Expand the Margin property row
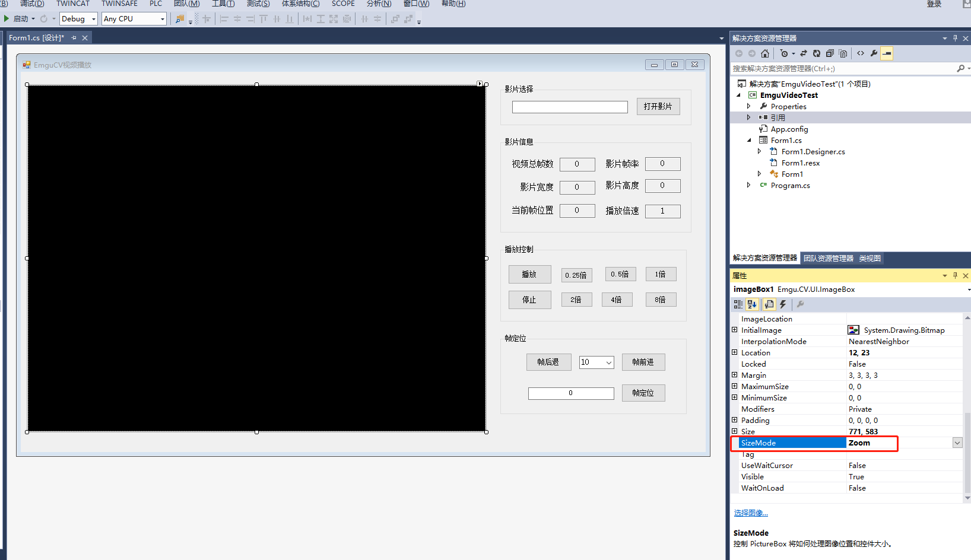The image size is (971, 560). click(735, 375)
